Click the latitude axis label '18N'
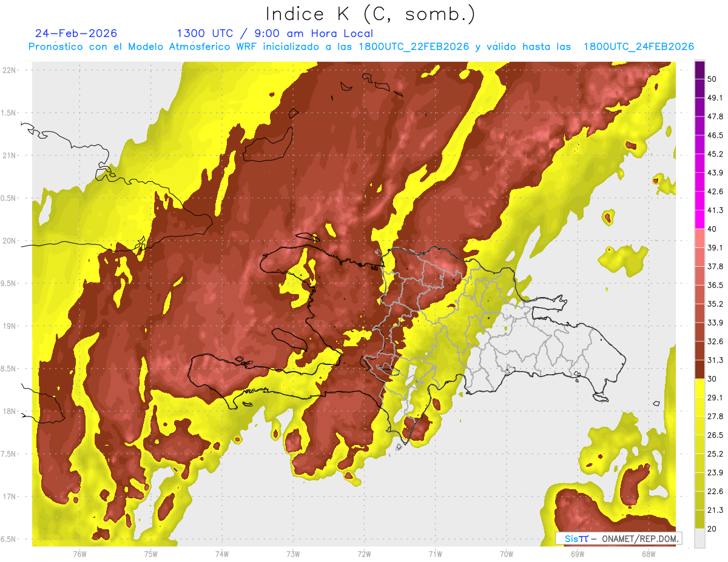This screenshot has width=728, height=562. pyautogui.click(x=8, y=411)
